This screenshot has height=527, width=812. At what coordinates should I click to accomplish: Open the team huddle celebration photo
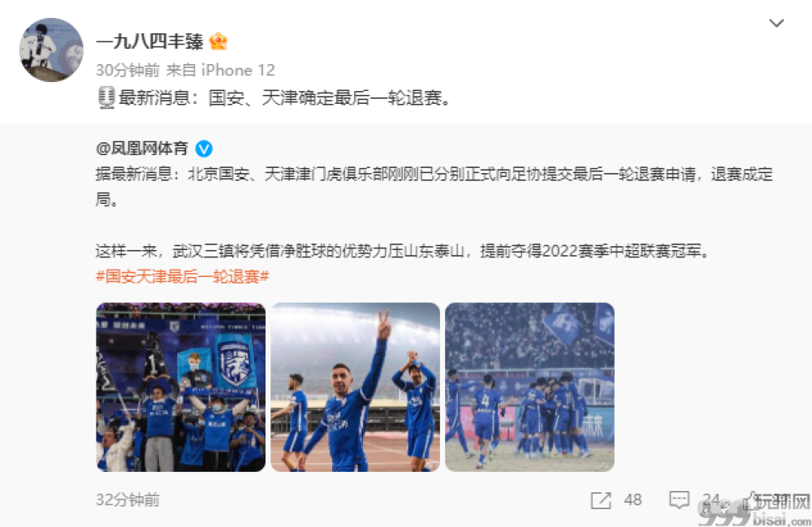coord(529,387)
